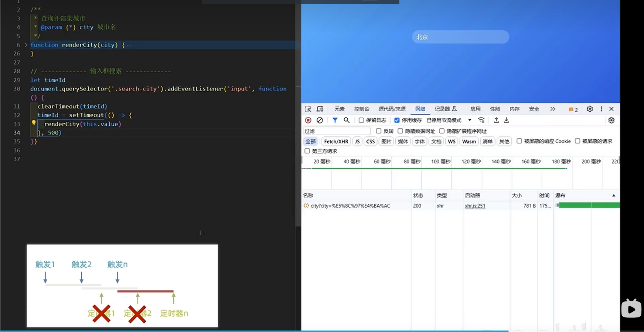Expand the collapsed renderCity function
The height and width of the screenshot is (332, 644).
(26, 45)
